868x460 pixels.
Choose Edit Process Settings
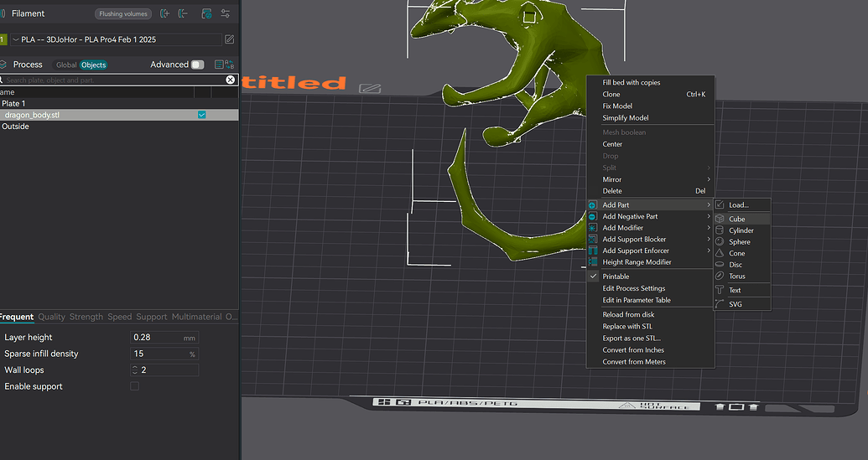pyautogui.click(x=634, y=288)
